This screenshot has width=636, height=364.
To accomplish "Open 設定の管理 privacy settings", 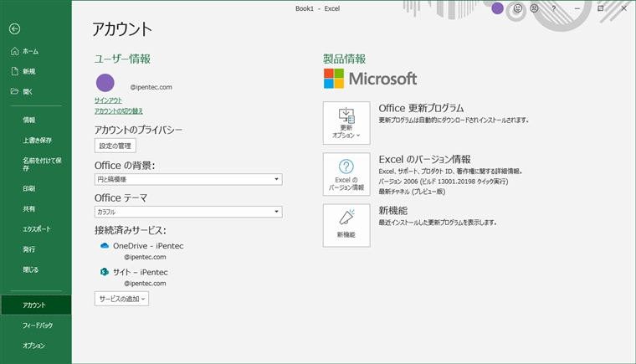I will [115, 146].
